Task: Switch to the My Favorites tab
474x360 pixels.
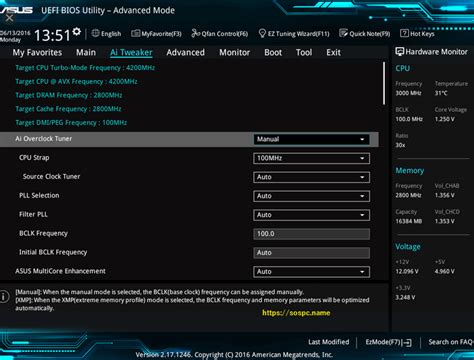Action: pyautogui.click(x=37, y=53)
